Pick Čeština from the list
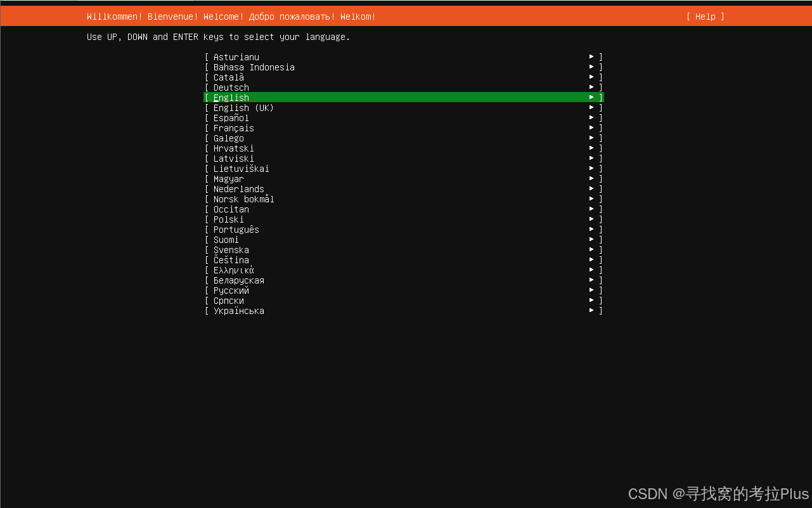This screenshot has height=508, width=812. [404, 260]
